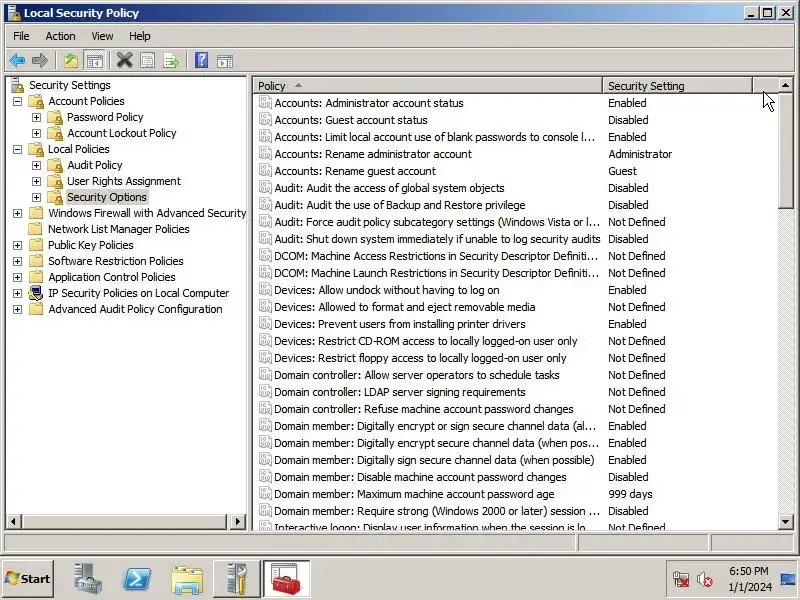The width and height of the screenshot is (800, 600).
Task: Select Devices: Restrict floppy access policy
Action: pos(420,358)
